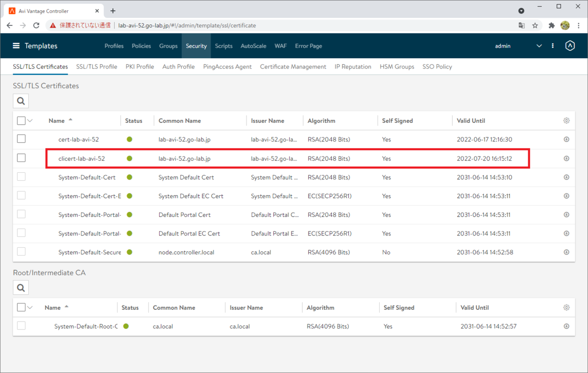Open selection dropdown arrow in Root CA header
Screen dimensions: 588x373
[30, 308]
